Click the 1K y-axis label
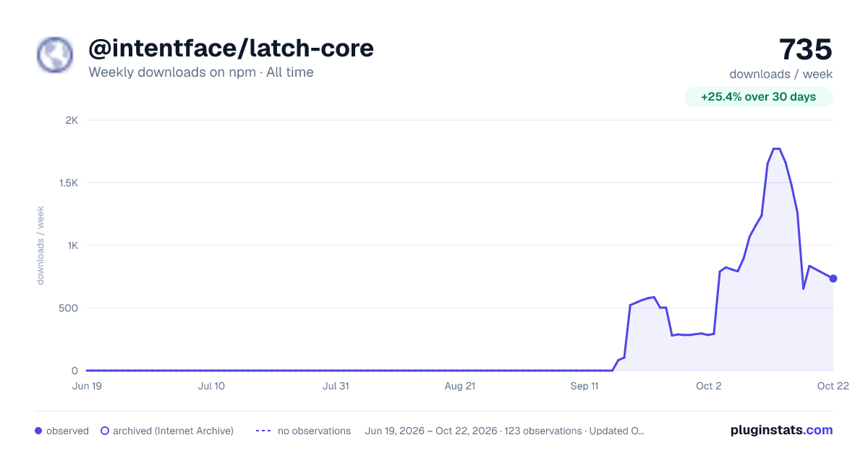This screenshot has height=456, width=868. coord(72,245)
